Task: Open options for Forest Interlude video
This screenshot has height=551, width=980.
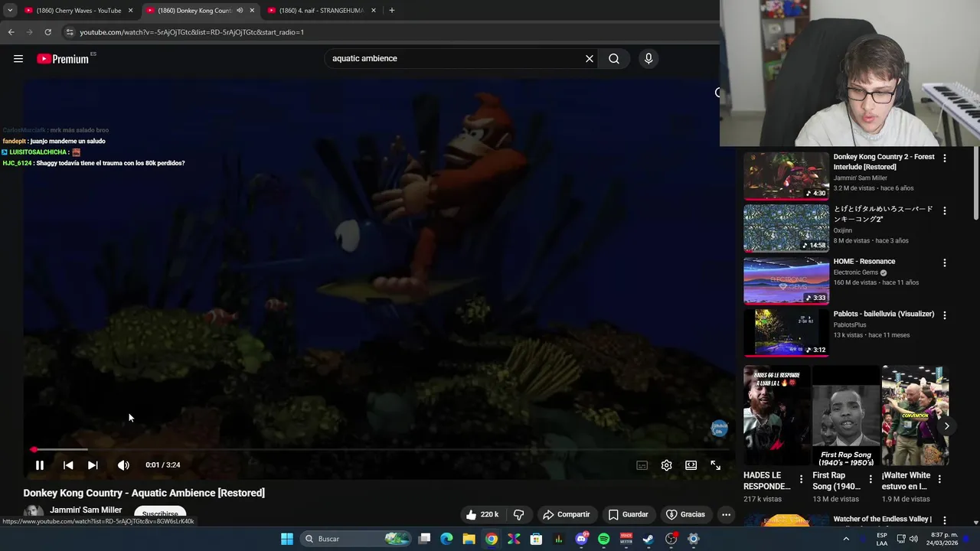Action: click(944, 158)
